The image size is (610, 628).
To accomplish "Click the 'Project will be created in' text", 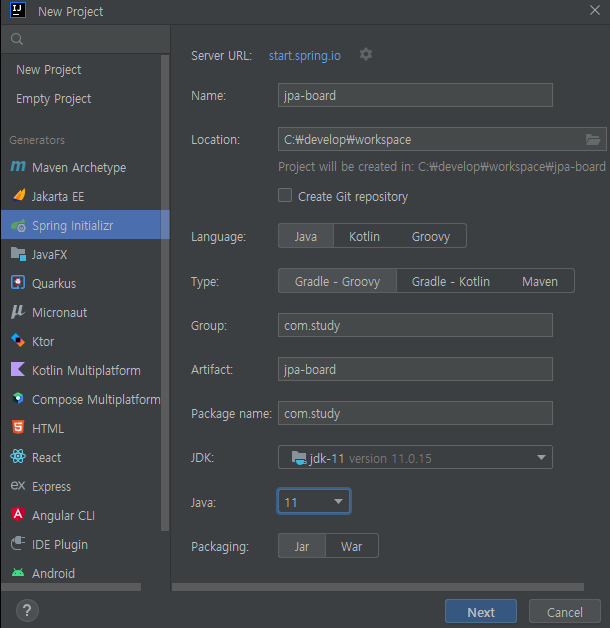I will tap(442, 167).
